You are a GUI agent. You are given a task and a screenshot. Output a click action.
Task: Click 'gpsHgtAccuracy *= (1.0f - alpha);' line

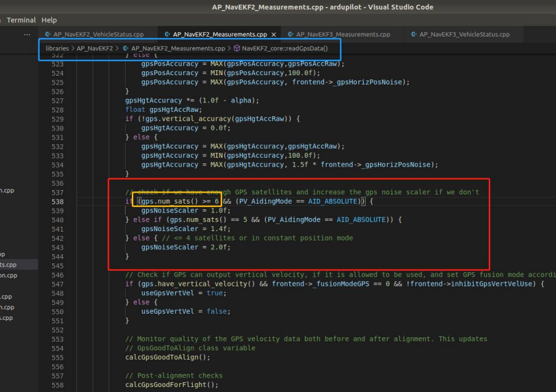(192, 101)
